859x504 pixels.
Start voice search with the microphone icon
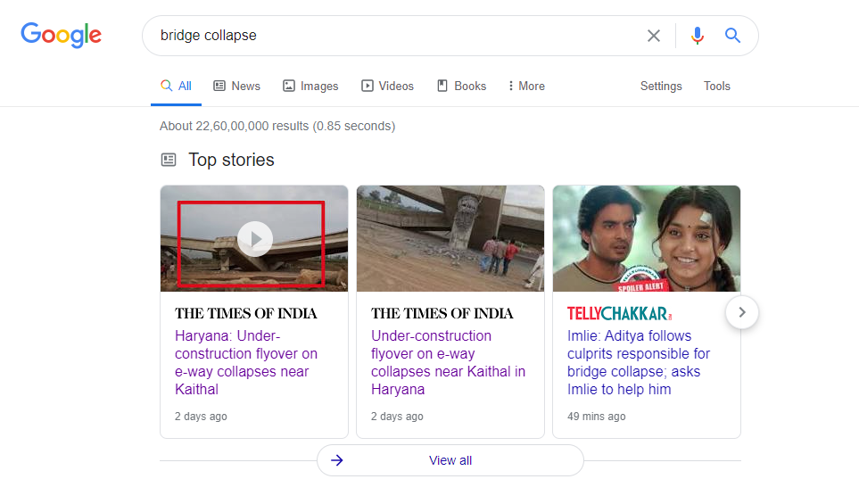click(697, 36)
